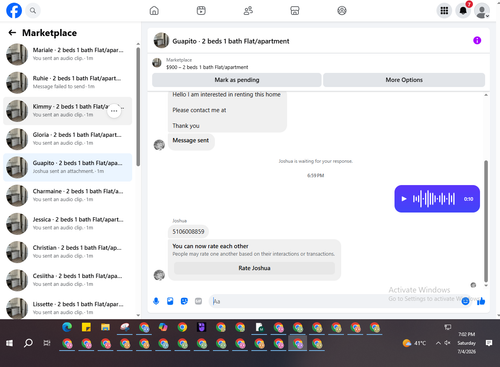The height and width of the screenshot is (367, 500).
Task: Open File Explorer from taskbar
Action: coord(105,328)
